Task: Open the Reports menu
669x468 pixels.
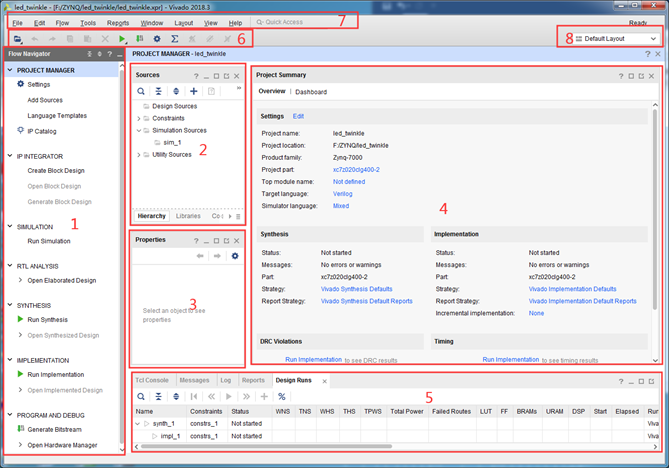Action: [118, 23]
